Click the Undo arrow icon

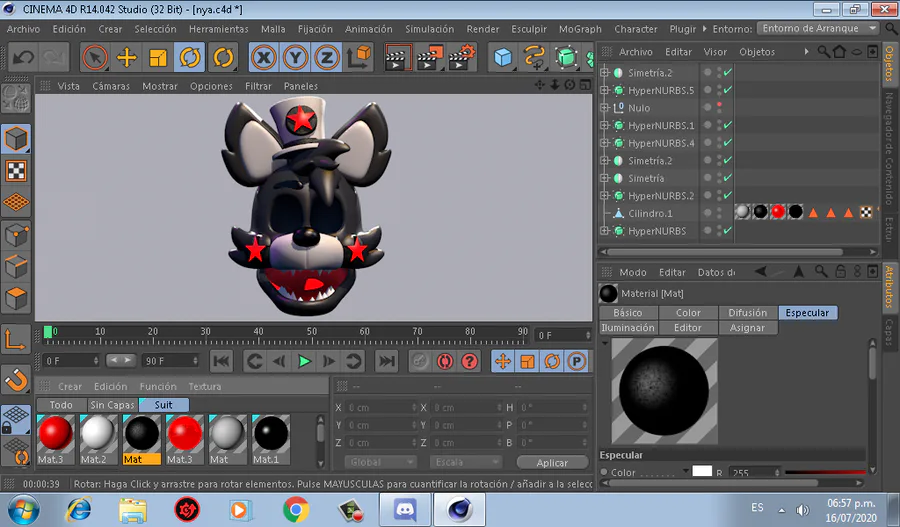coord(23,57)
